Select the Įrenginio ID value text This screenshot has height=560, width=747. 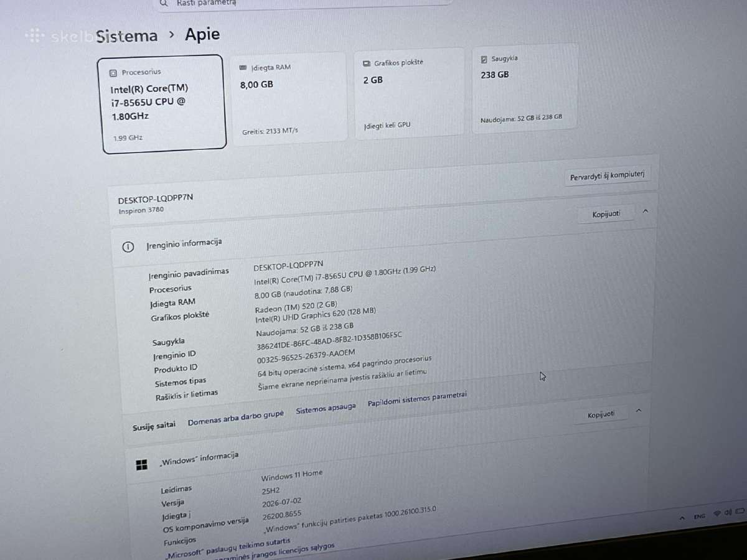coord(329,342)
